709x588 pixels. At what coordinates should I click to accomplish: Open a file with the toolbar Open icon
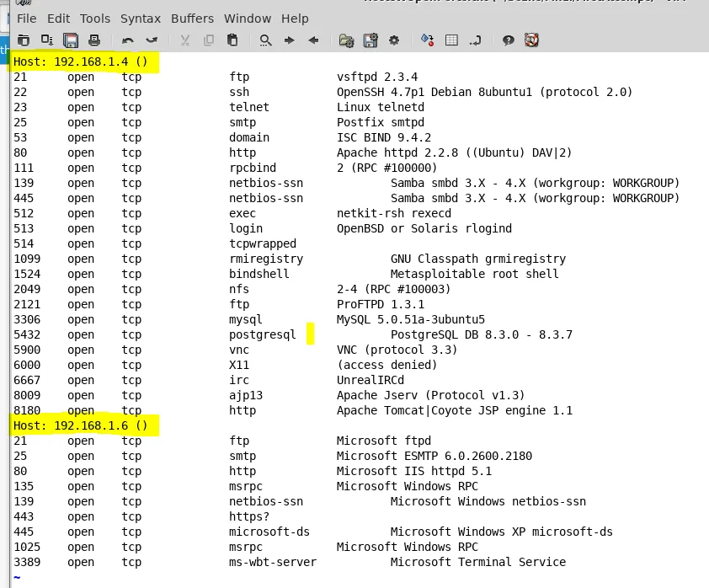coord(24,40)
